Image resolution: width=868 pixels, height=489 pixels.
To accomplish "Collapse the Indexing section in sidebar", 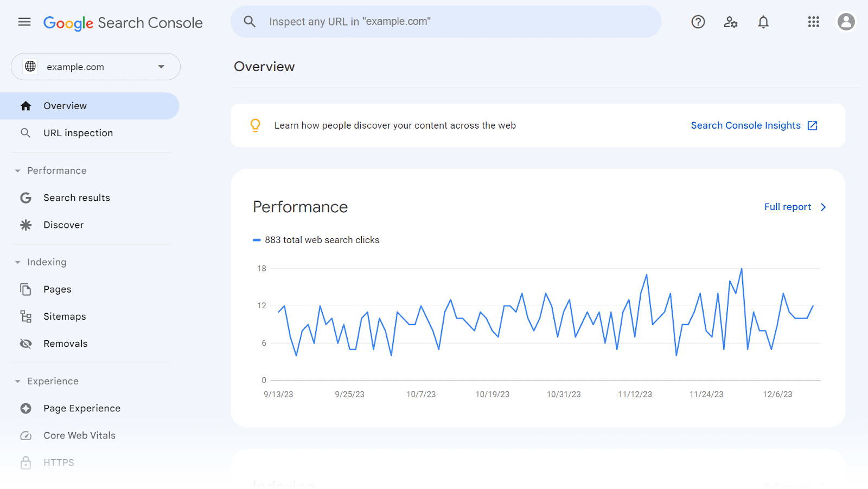I will click(x=18, y=262).
